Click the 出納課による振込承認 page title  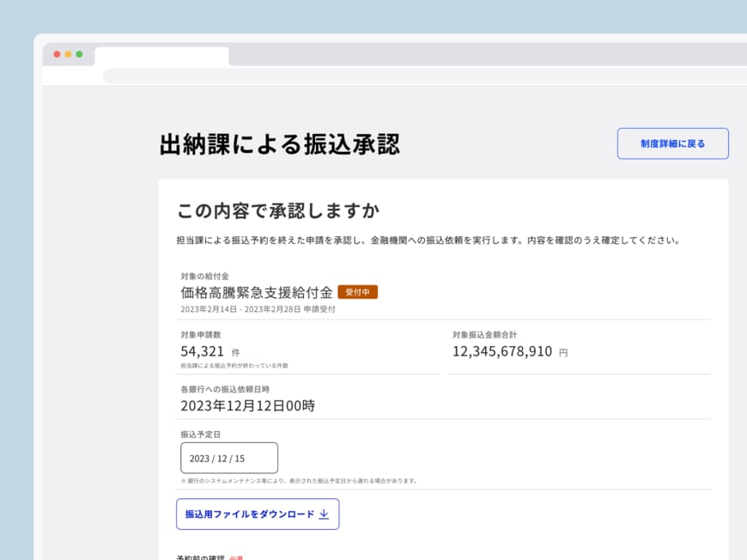pyautogui.click(x=281, y=143)
